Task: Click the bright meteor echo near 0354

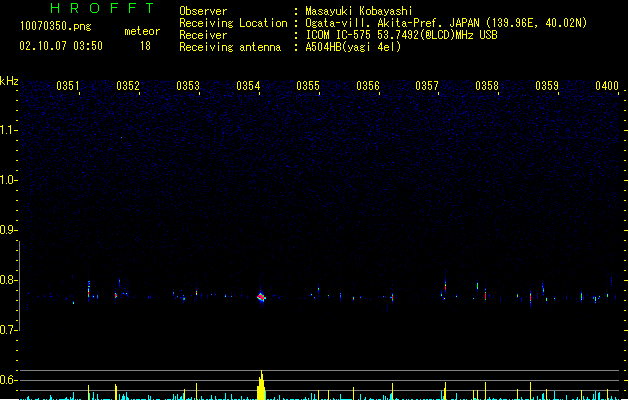Action: tap(261, 297)
